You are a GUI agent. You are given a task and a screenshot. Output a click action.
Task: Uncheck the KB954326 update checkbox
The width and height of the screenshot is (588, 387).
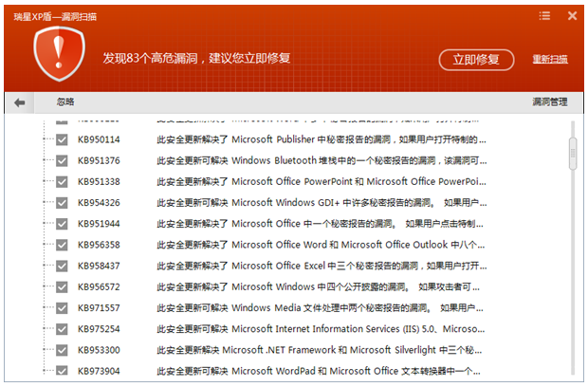62,202
